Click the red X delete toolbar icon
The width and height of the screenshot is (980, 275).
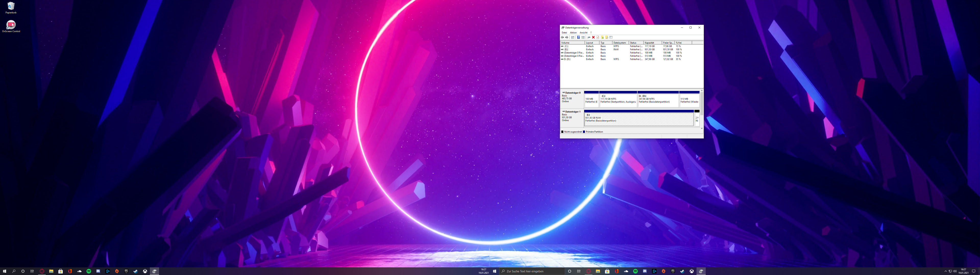coord(593,37)
